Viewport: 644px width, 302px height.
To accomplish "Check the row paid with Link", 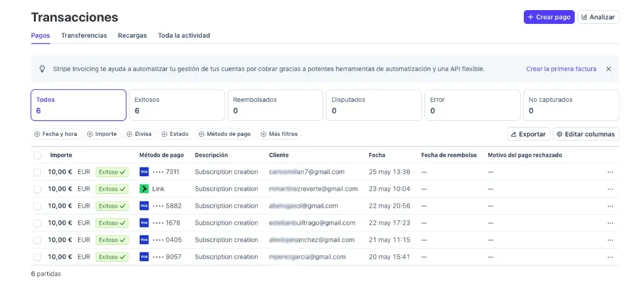I will click(37, 189).
